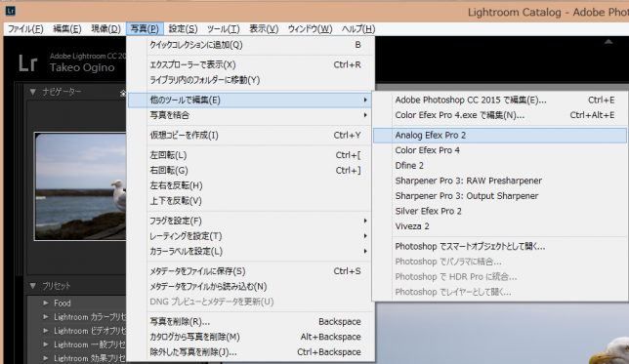Screen dimensions: 629x364
Task: Select Photoshop でスマートオブジェクトとして開く...
Action: point(500,247)
